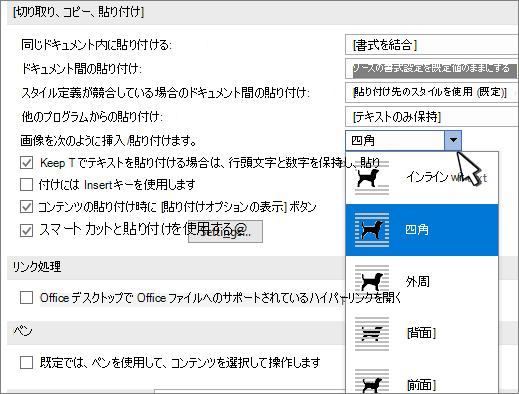
Task: Select the highlighted 四角 option text
Action: (x=417, y=230)
